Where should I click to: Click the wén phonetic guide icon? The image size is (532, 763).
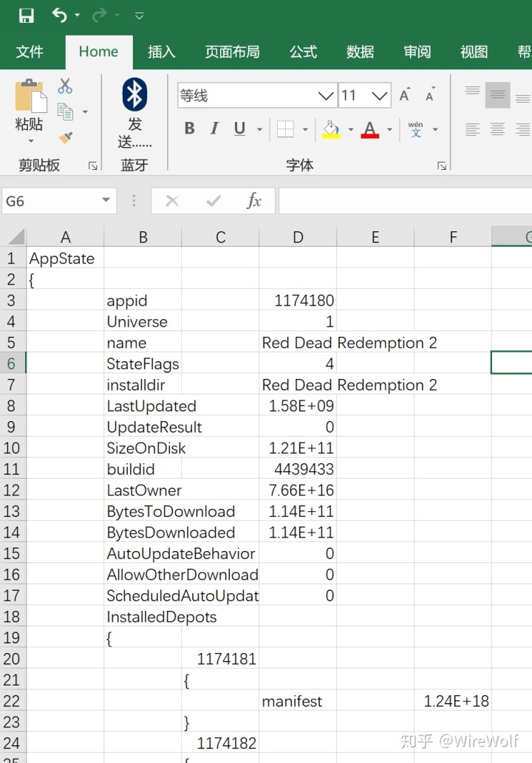[x=416, y=129]
